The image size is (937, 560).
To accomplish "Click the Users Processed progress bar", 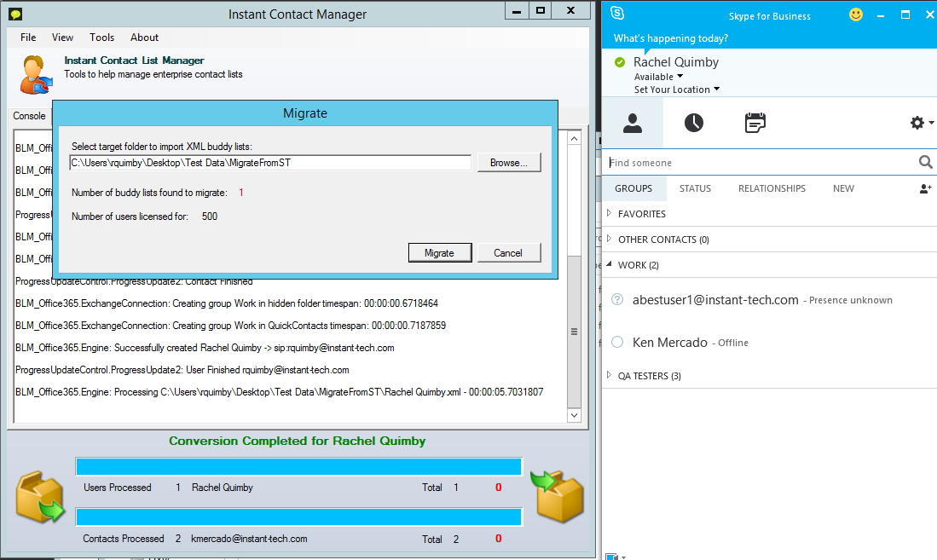I will (298, 466).
